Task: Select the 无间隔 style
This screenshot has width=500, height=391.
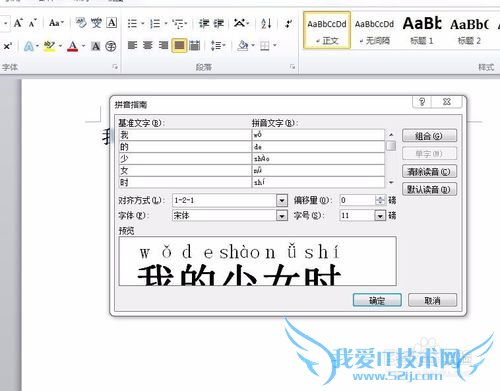Action: (x=374, y=30)
